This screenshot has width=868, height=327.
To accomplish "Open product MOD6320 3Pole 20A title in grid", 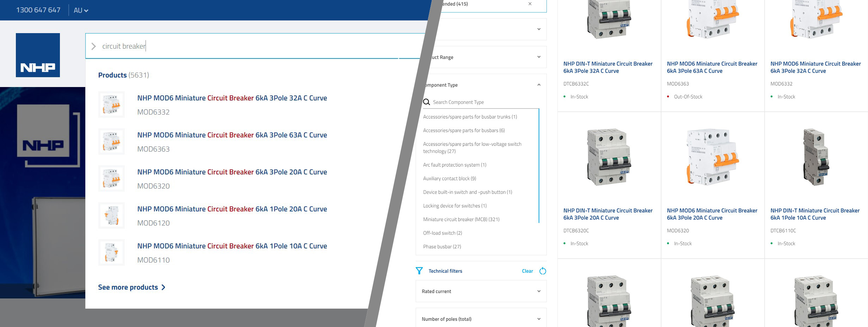I will pyautogui.click(x=712, y=214).
